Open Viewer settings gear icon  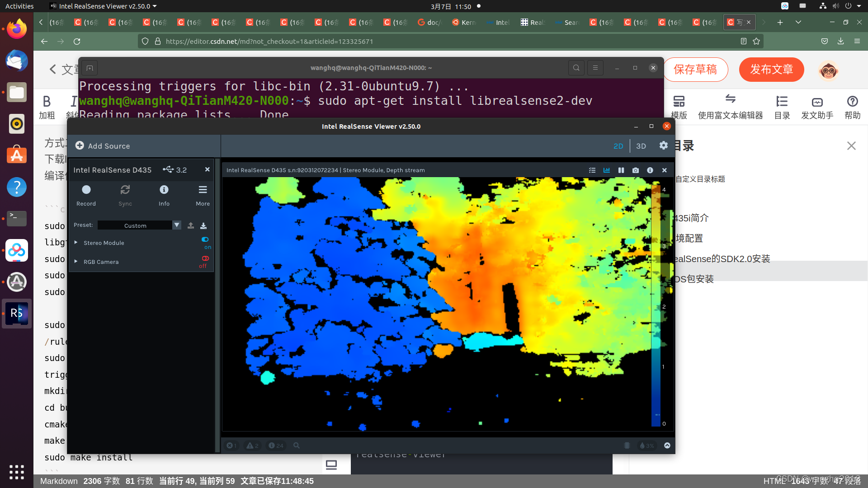click(x=663, y=145)
